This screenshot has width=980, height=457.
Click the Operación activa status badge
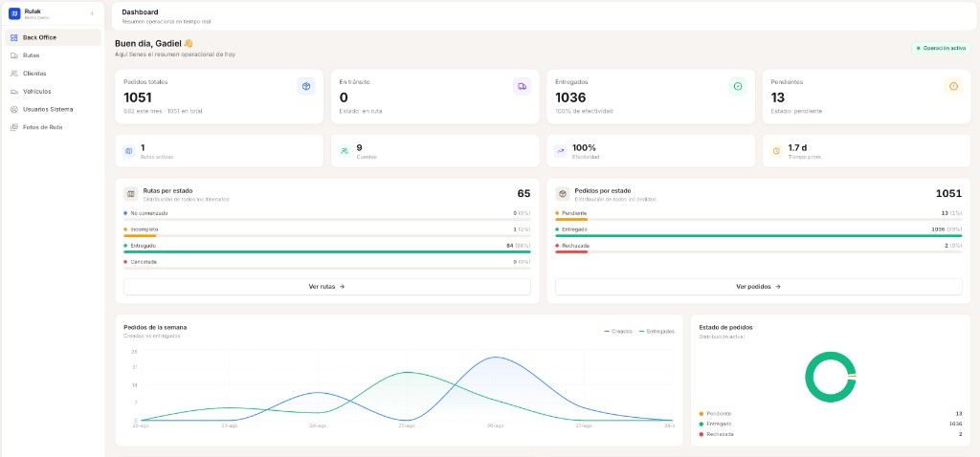942,48
